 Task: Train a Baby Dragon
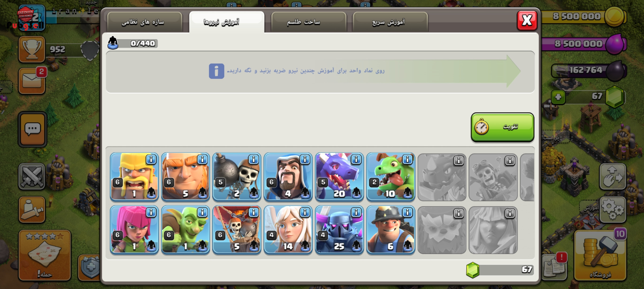[x=391, y=177]
